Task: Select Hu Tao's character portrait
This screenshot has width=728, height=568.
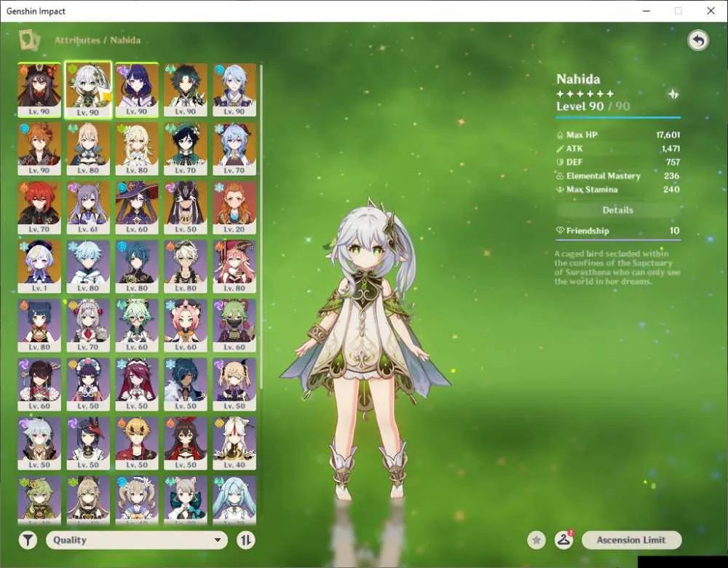Action: [39, 90]
